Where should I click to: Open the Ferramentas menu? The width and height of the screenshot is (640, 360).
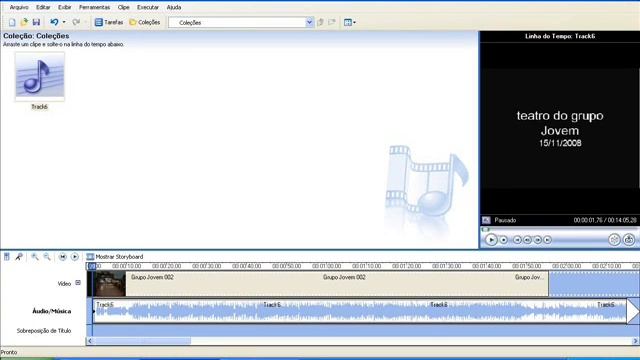tap(94, 7)
